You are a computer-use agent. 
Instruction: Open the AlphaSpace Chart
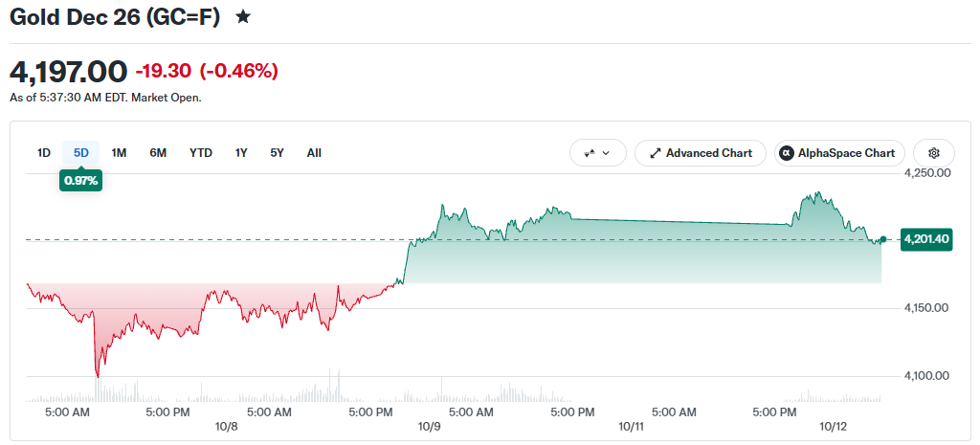839,153
